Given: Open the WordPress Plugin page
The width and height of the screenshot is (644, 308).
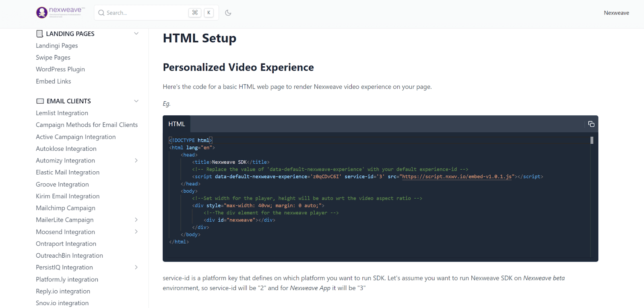Looking at the screenshot, I should tap(60, 69).
